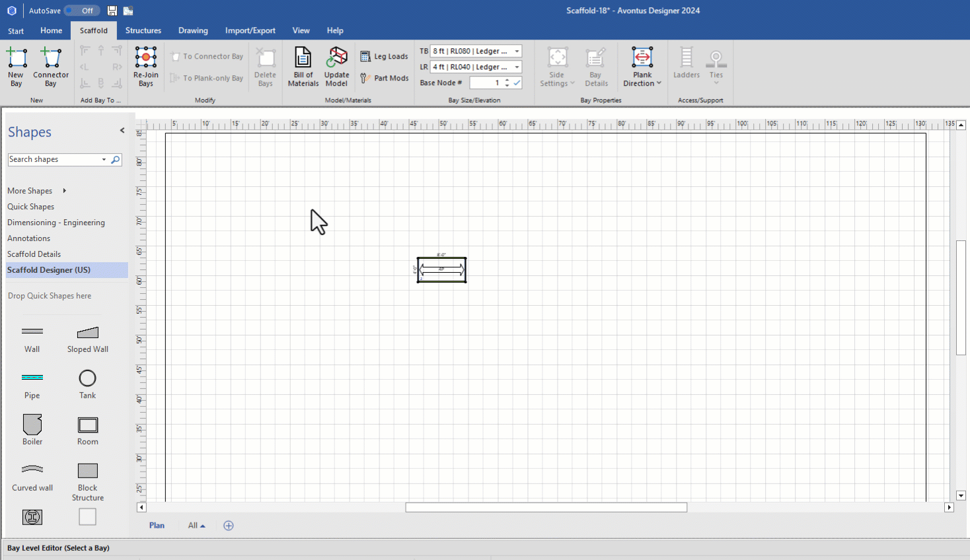Open the Scaffold Details stencil
Viewport: 970px width, 560px height.
coord(34,254)
